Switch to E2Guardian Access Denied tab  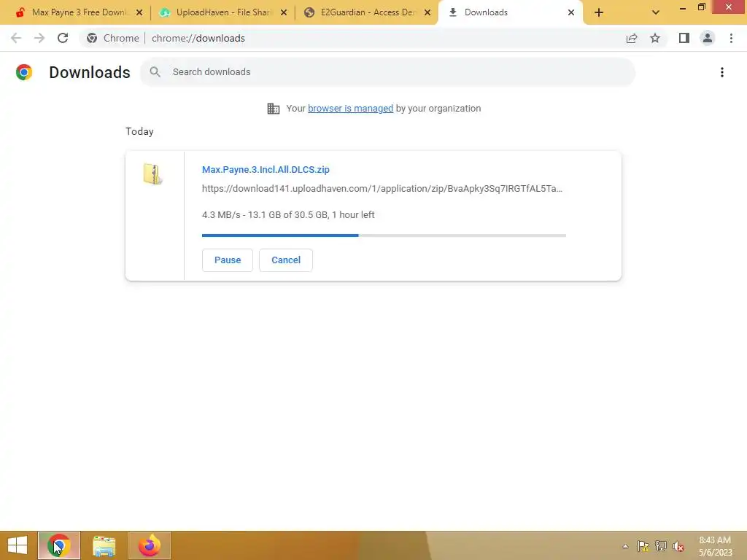coord(367,12)
